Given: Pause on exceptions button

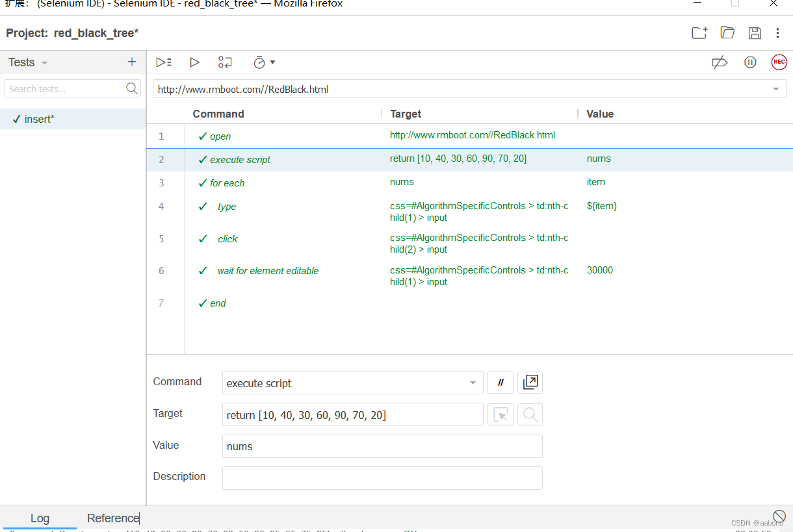Looking at the screenshot, I should [x=750, y=62].
